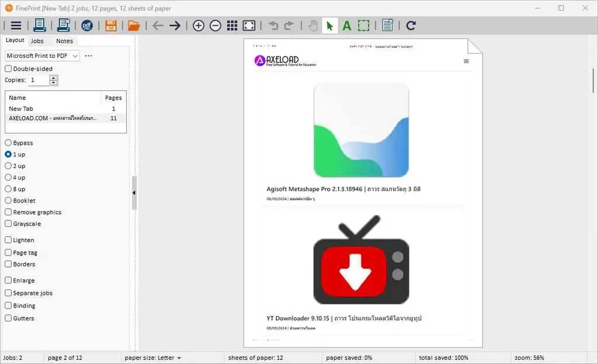Image resolution: width=598 pixels, height=364 pixels.
Task: Click the Name column header
Action: tap(53, 97)
